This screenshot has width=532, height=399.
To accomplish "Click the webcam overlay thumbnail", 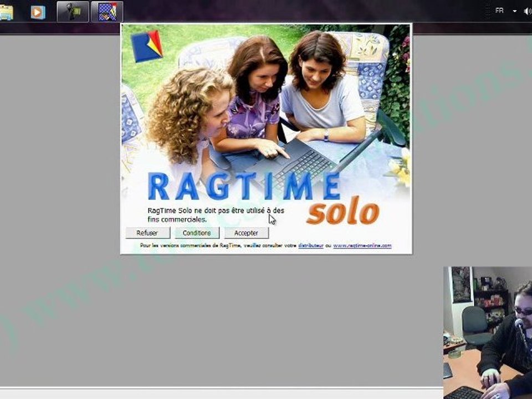I will (488, 332).
